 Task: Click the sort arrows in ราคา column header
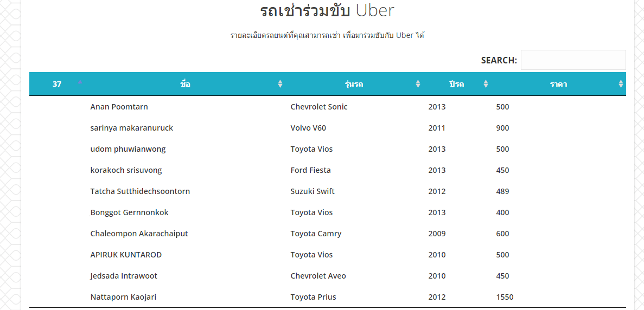[x=621, y=84]
